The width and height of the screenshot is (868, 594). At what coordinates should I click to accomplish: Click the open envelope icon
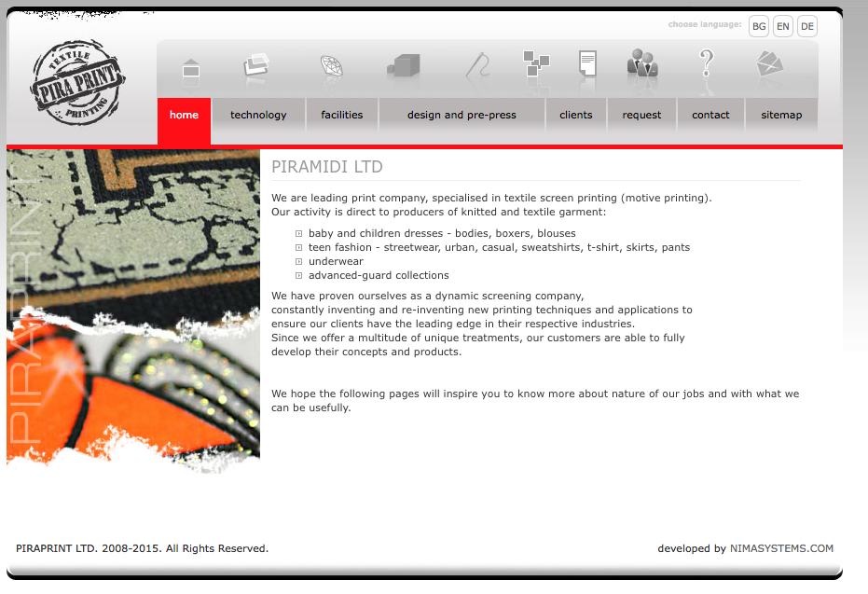click(x=770, y=63)
